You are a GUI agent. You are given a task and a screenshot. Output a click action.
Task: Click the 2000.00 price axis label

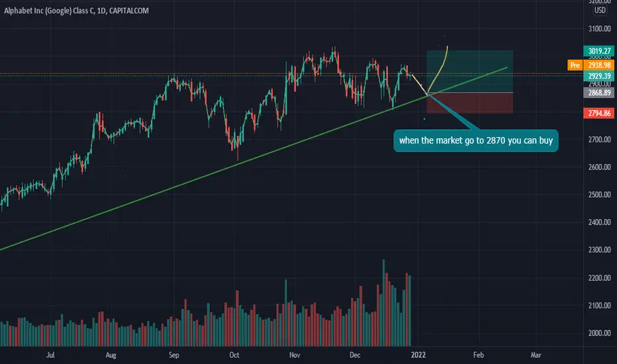(599, 333)
